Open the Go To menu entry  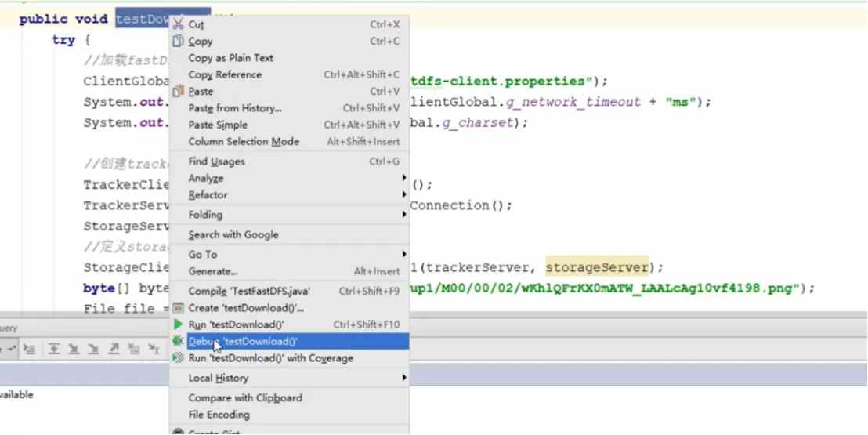pos(290,255)
